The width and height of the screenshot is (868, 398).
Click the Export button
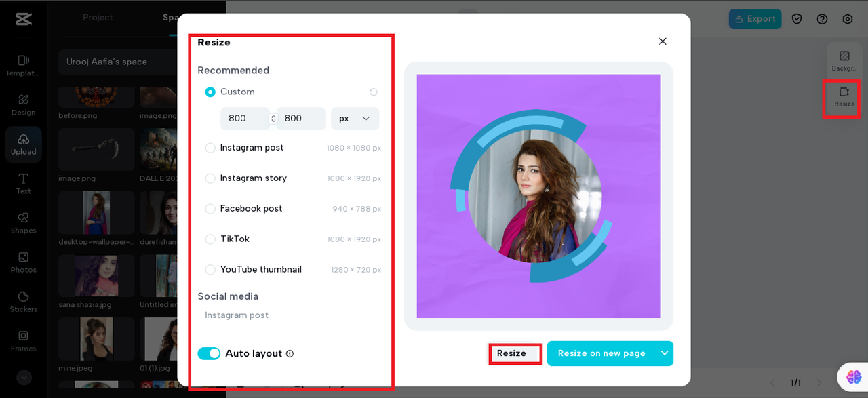click(x=755, y=19)
